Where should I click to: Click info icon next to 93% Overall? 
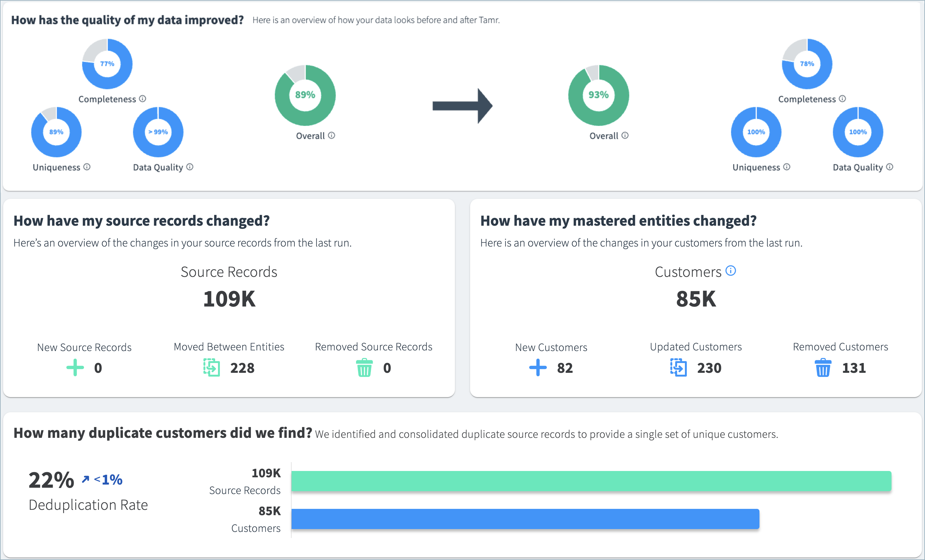tap(625, 135)
